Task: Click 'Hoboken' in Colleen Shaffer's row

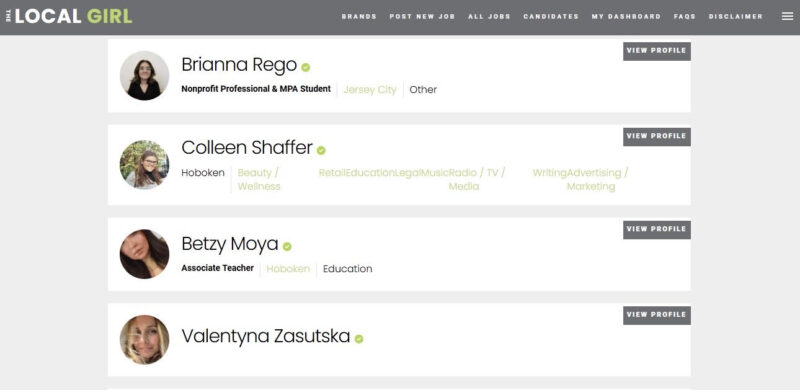Action: coord(203,173)
